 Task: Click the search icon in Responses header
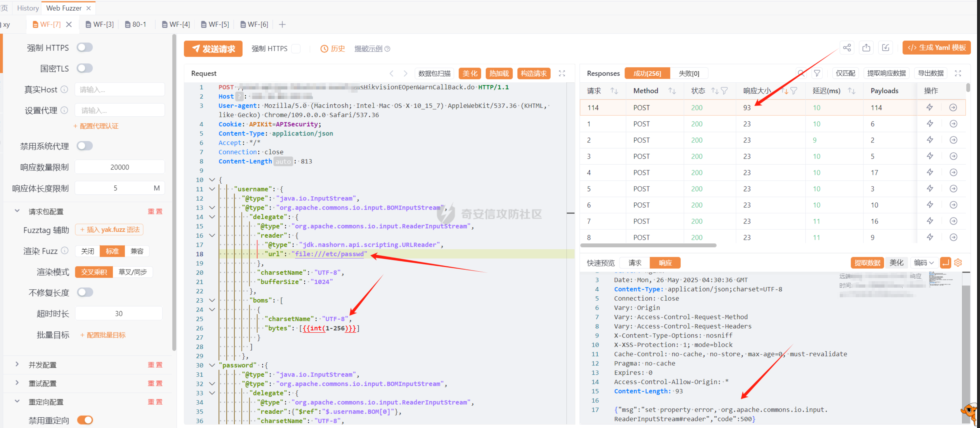pyautogui.click(x=801, y=74)
